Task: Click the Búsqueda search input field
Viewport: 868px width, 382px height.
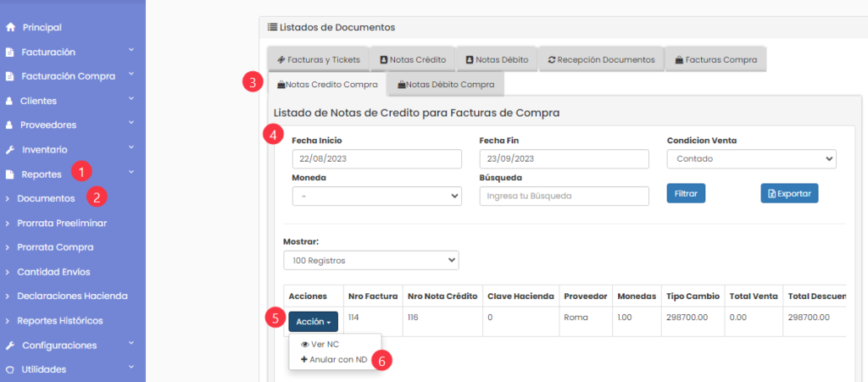Action: click(564, 196)
